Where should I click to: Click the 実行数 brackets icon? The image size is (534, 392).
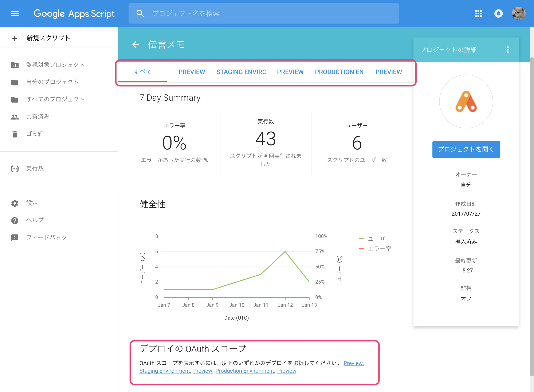coord(15,169)
